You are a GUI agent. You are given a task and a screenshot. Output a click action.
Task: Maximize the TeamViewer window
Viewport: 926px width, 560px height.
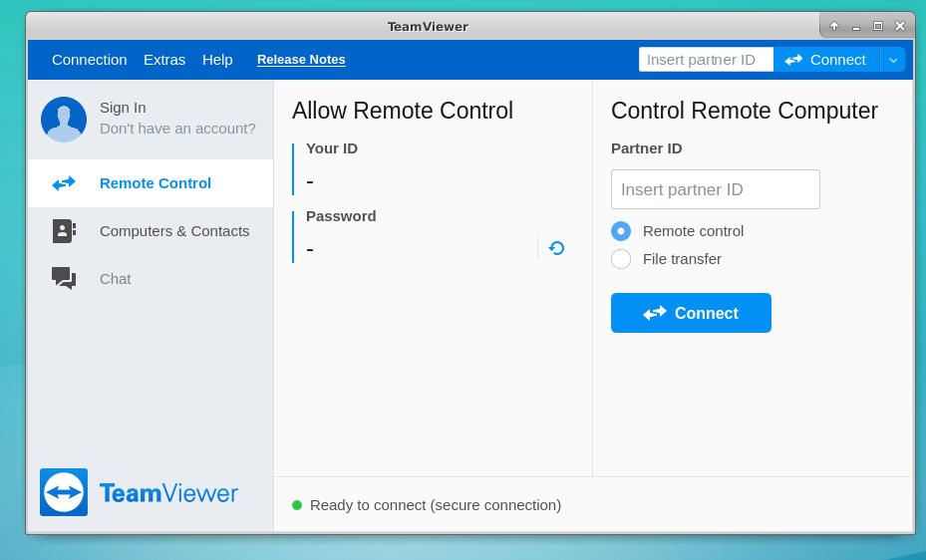[878, 26]
